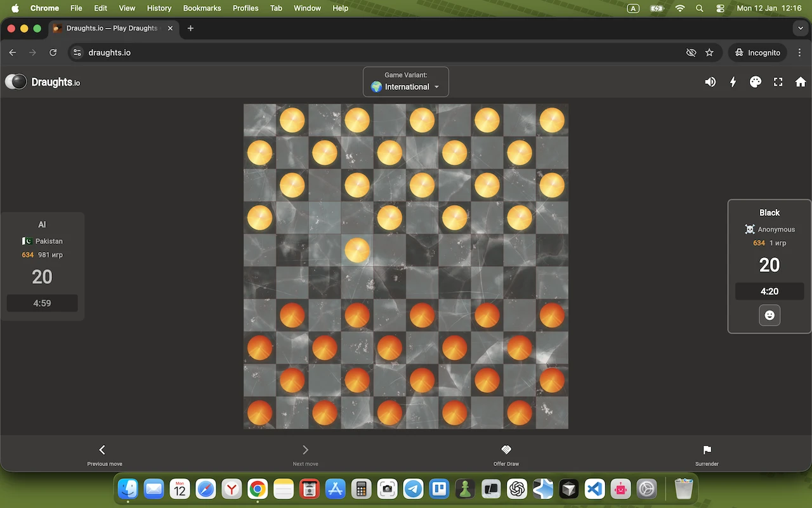Launch ChatGPT from the Dock
This screenshot has width=812, height=508.
[x=516, y=489]
